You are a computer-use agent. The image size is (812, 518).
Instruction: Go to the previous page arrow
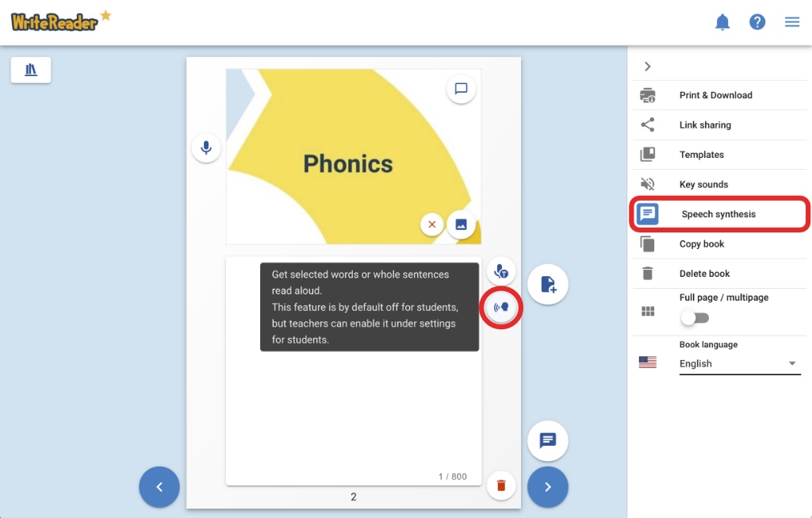click(x=159, y=486)
